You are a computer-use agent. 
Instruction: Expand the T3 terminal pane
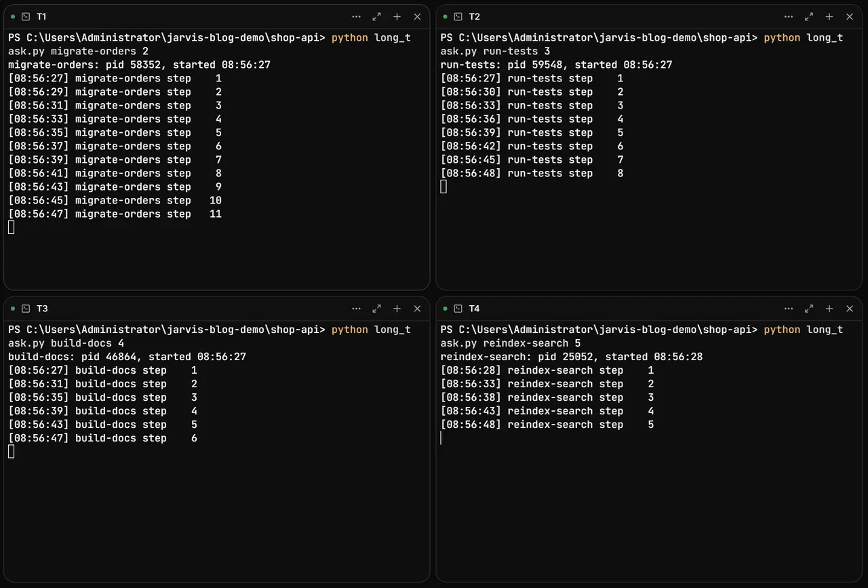pos(377,309)
